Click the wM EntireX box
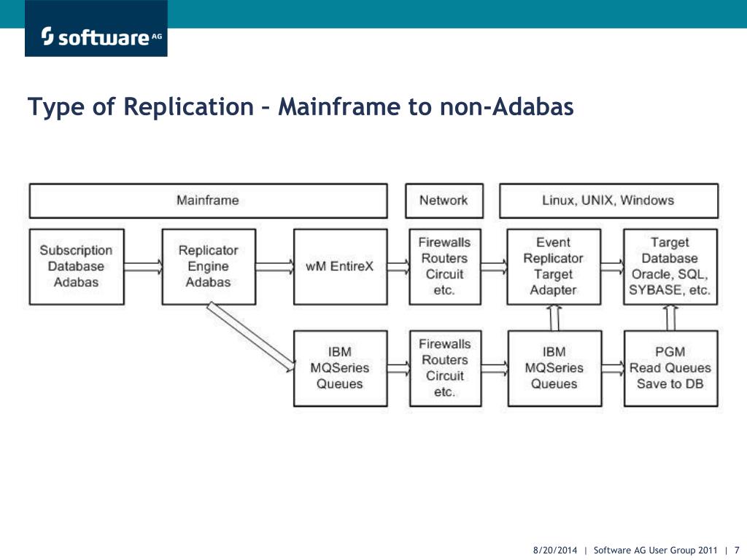Screen dimensions: 747x560 pyautogui.click(x=340, y=267)
